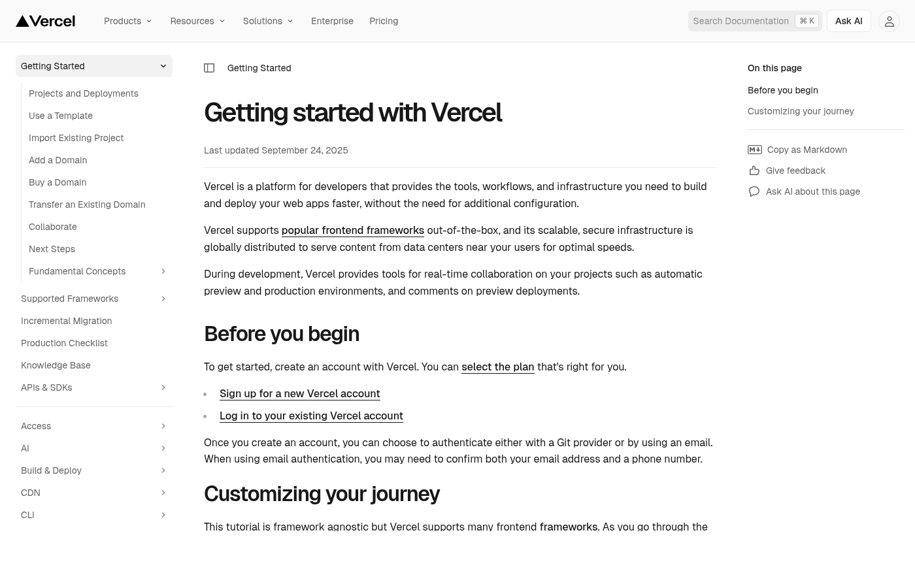The width and height of the screenshot is (915, 588).
Task: Select the Production Checklist sidebar entry
Action: click(64, 343)
